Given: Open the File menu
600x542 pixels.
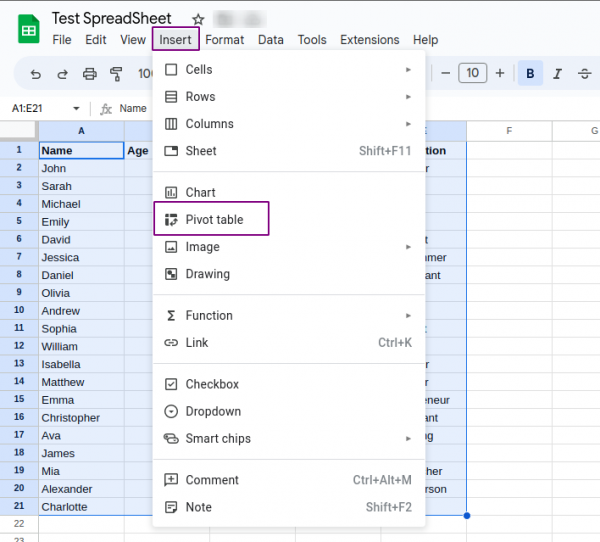Looking at the screenshot, I should coord(62,40).
